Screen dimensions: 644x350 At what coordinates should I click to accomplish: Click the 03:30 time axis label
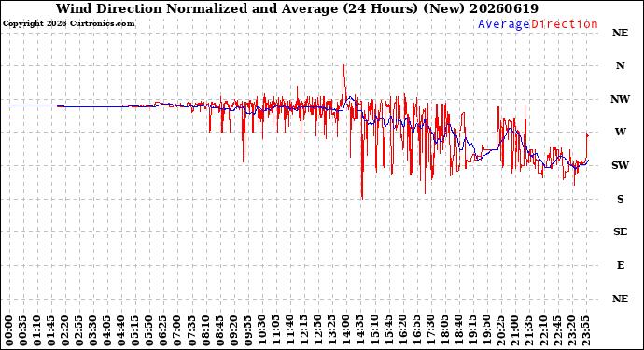coord(93,331)
